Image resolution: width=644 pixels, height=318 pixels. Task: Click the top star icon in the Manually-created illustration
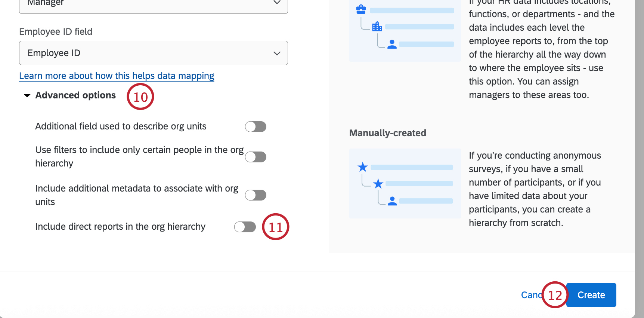click(362, 167)
